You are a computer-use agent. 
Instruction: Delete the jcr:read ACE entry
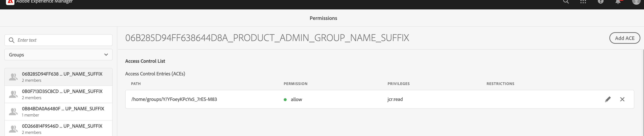(x=622, y=99)
